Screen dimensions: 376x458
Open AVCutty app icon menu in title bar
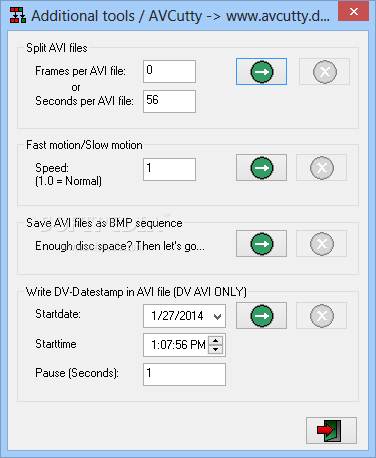tap(17, 15)
